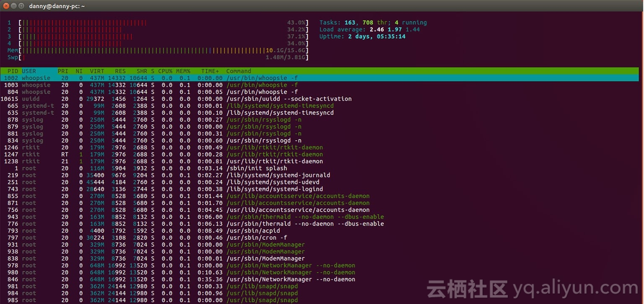Select rtkit-daemon row PID 1246
Screen dimensions: 644x304
tap(319, 147)
